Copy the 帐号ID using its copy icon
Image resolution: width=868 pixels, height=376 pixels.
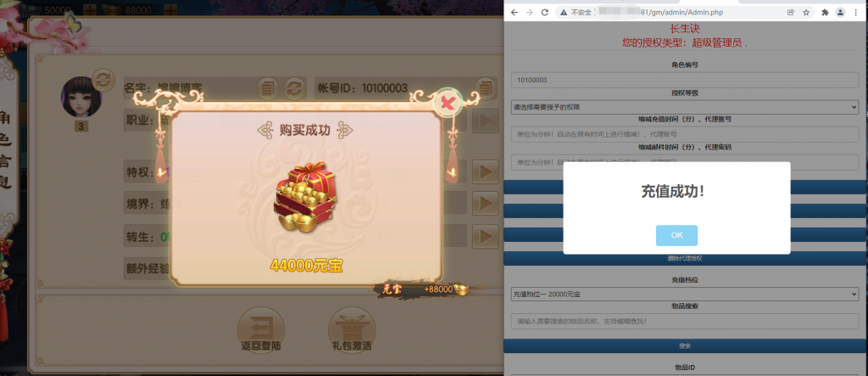tap(486, 87)
